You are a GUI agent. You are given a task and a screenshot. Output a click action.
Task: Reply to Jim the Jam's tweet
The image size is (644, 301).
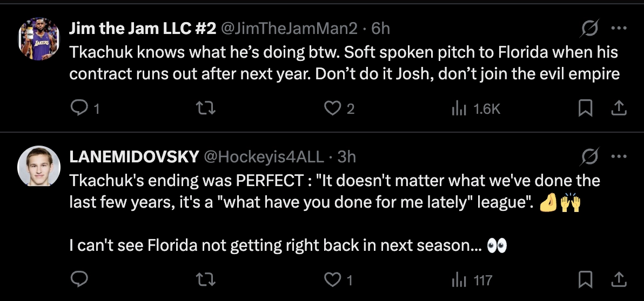pos(79,109)
